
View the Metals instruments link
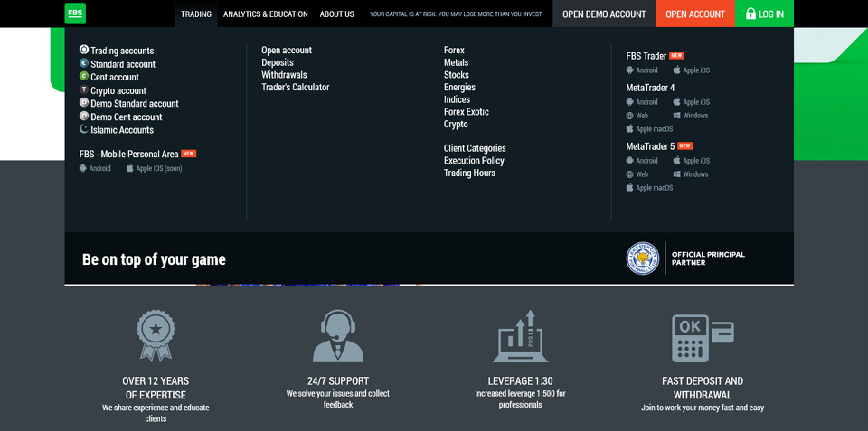tap(456, 62)
